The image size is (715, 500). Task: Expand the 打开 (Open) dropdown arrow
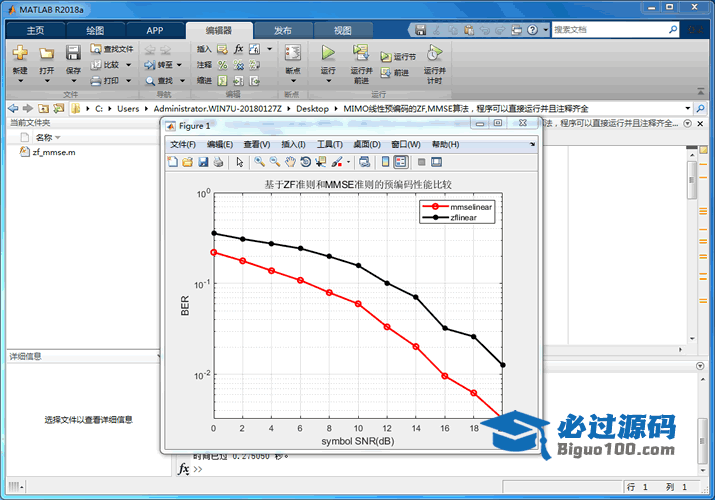point(47,81)
